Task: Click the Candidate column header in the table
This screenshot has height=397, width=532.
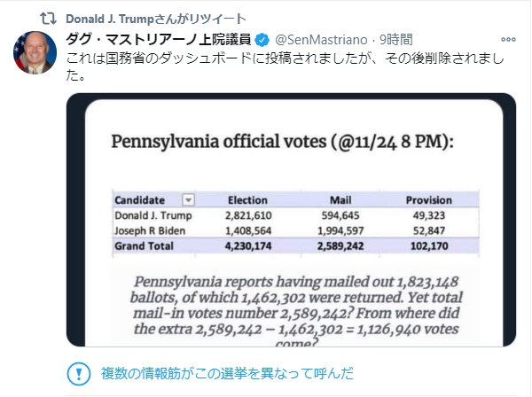Action: (x=140, y=200)
